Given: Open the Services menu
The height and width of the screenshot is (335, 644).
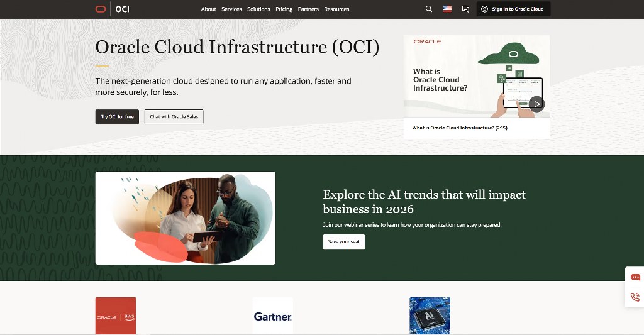Looking at the screenshot, I should point(231,9).
